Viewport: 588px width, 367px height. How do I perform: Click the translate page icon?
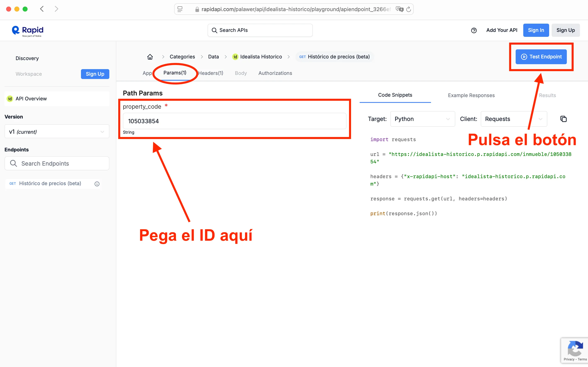click(x=399, y=9)
